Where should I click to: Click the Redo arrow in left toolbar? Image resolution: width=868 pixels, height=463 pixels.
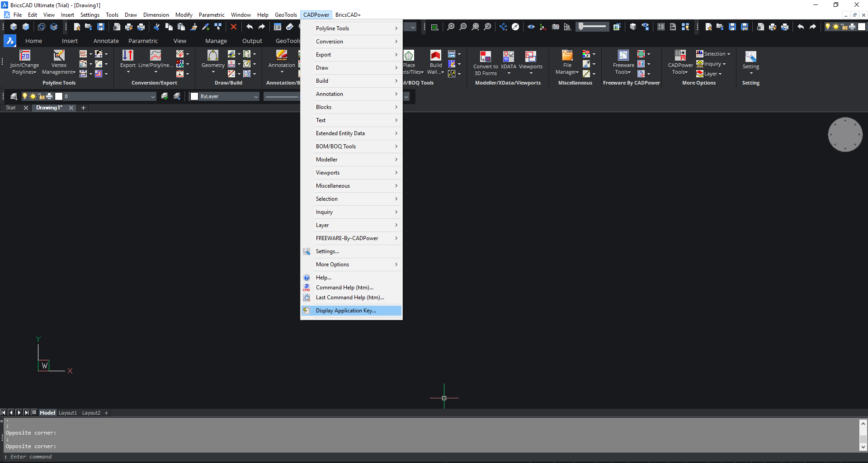tap(262, 27)
